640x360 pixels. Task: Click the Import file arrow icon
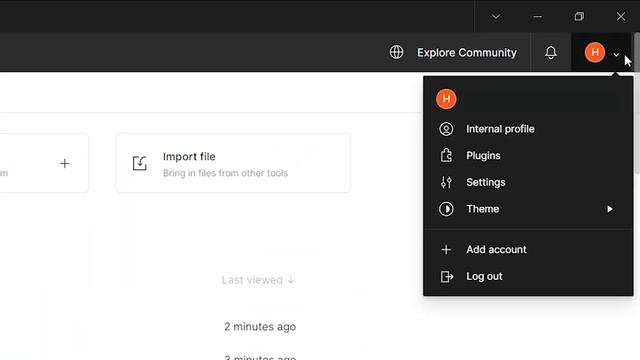click(140, 163)
